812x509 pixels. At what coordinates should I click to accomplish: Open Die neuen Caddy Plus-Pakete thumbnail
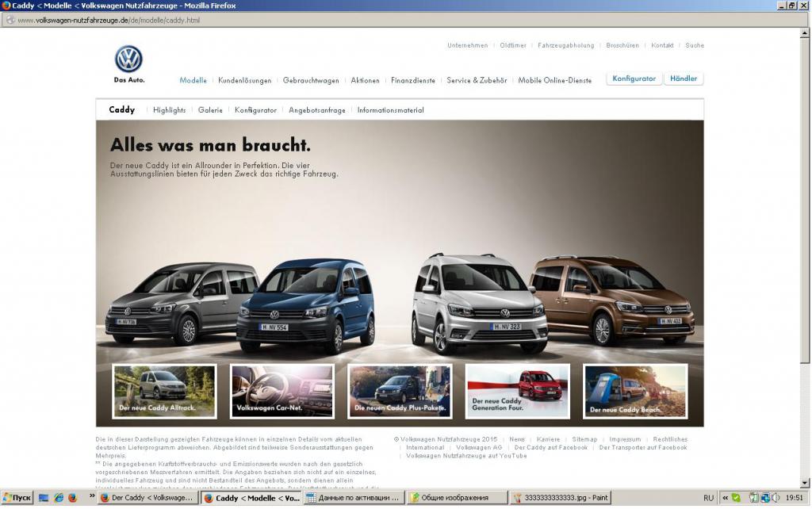tap(400, 392)
